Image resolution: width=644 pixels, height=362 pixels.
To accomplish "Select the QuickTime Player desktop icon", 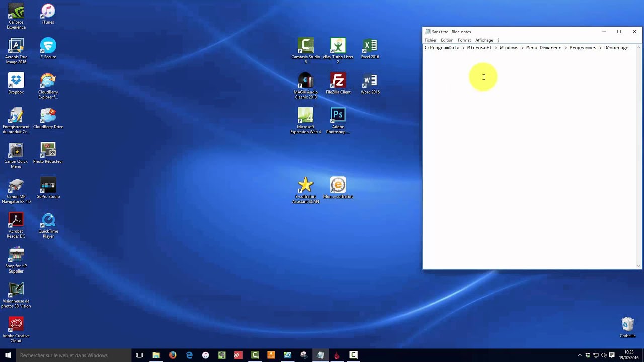I will coord(48,226).
